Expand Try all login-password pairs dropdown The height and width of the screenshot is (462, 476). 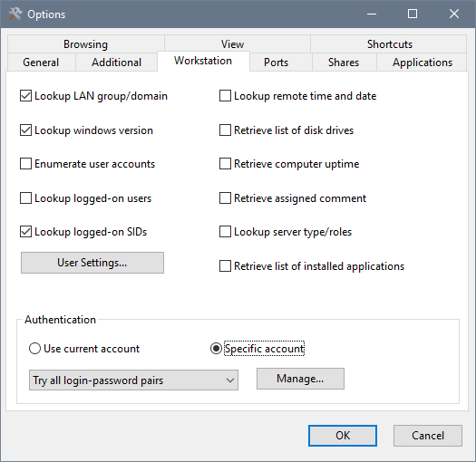pyautogui.click(x=133, y=380)
